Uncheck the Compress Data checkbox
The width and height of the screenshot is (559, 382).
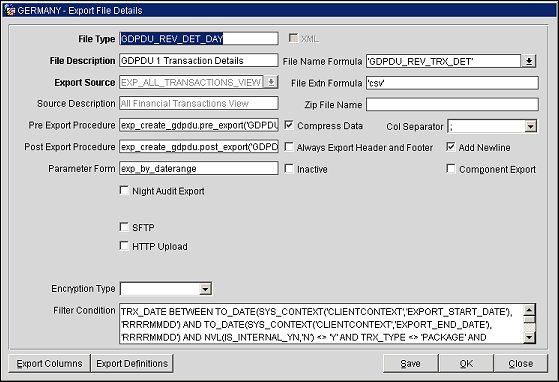(x=289, y=125)
